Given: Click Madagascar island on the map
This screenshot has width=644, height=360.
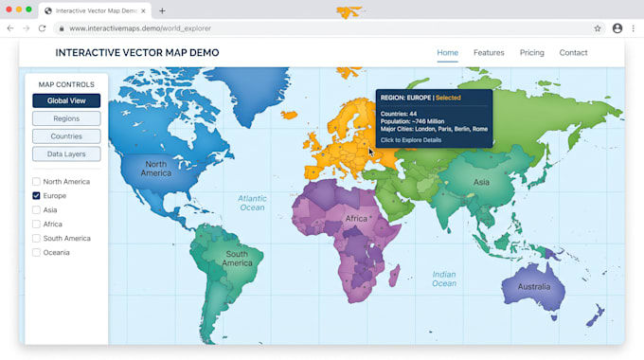Looking at the screenshot, I should pos(394,276).
